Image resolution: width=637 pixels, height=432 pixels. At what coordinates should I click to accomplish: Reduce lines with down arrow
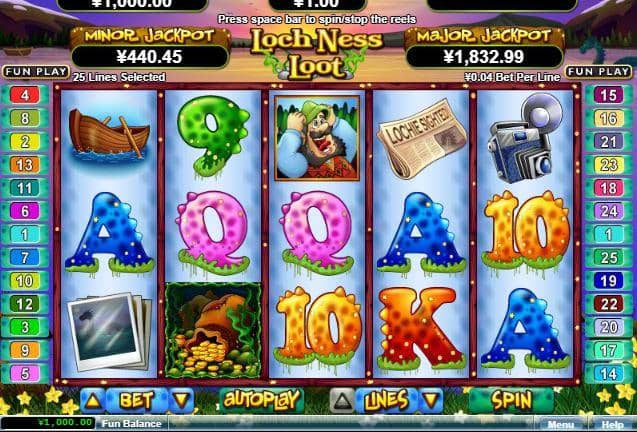coord(431,401)
